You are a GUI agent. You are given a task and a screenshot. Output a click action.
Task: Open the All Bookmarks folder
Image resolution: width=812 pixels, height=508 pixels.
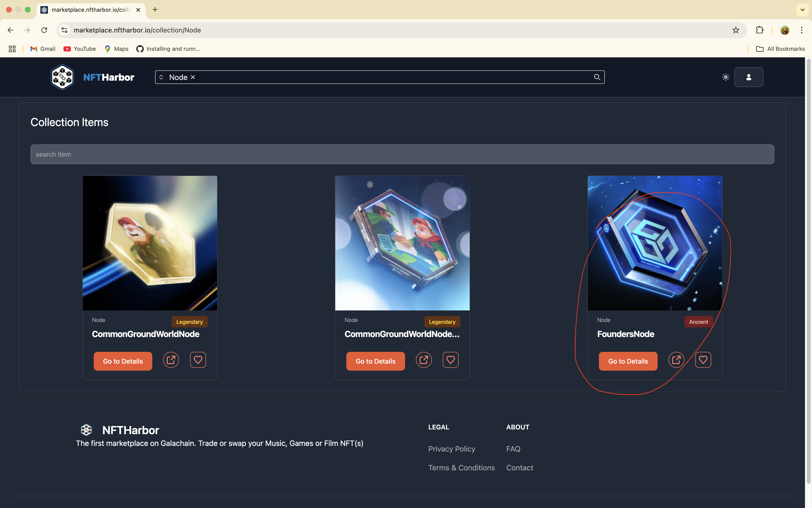coord(780,49)
